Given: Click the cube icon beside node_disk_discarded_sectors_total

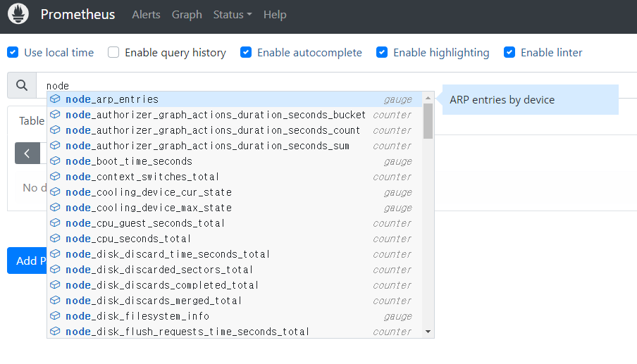Looking at the screenshot, I should click(55, 269).
